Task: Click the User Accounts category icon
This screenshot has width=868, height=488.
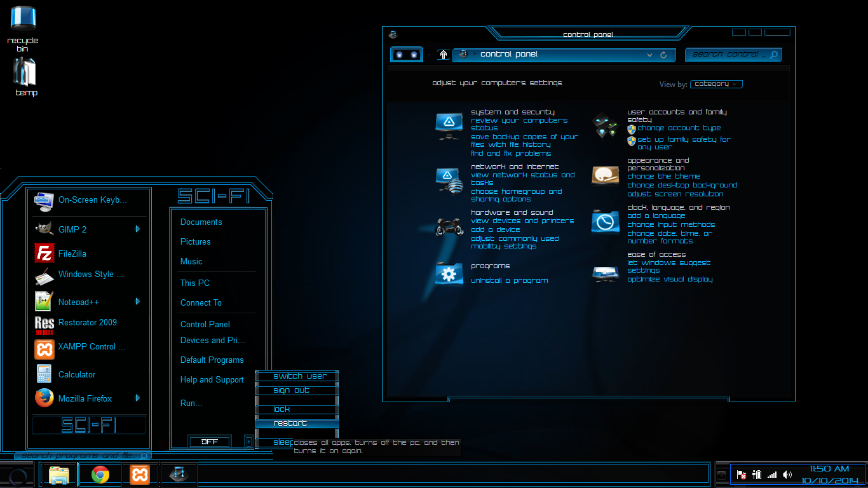Action: (x=604, y=125)
